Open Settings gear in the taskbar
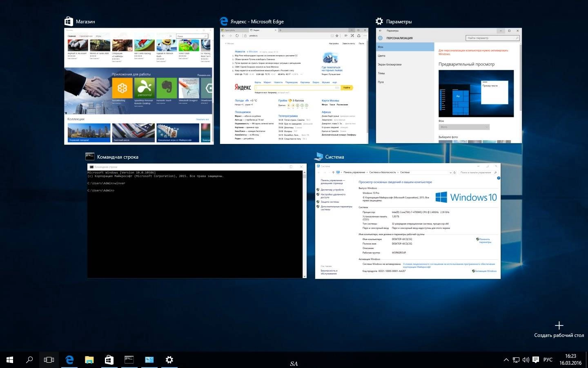Screen dimensions: 588x368 click(x=169, y=360)
